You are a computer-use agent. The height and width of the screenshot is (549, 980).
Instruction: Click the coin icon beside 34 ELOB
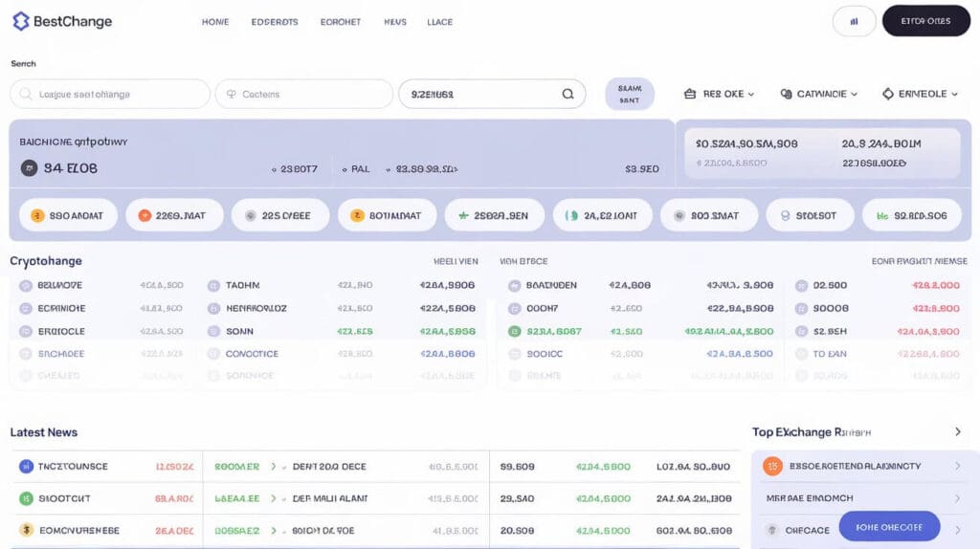(30, 168)
